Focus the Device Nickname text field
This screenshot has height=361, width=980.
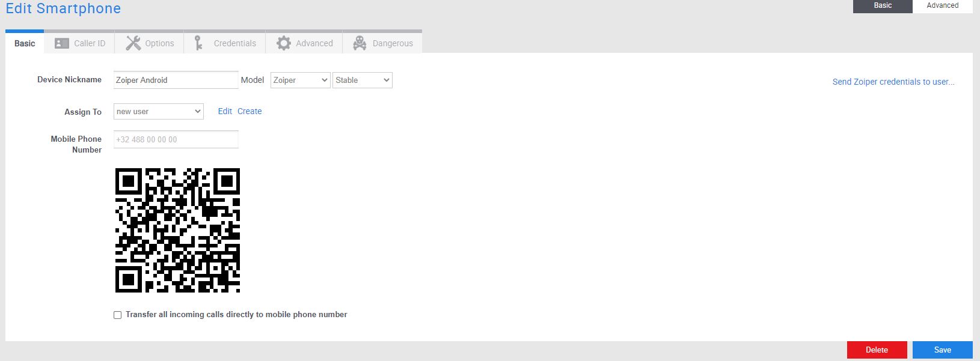click(x=176, y=80)
